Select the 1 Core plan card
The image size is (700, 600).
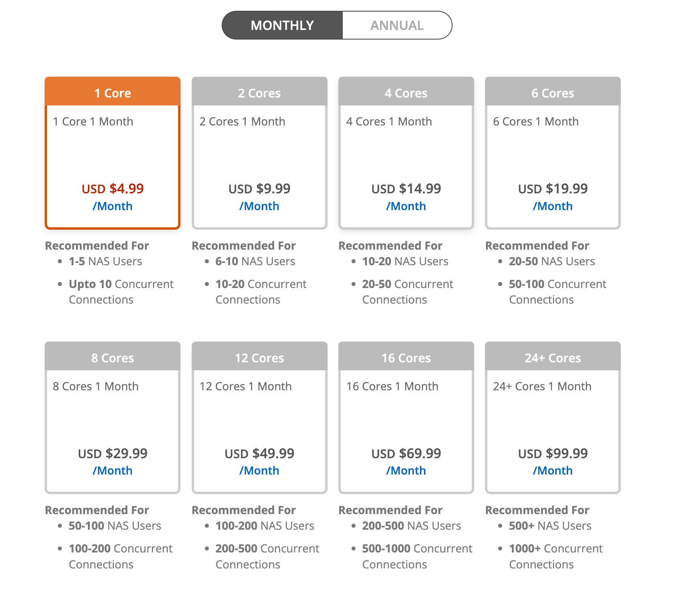pos(113,153)
